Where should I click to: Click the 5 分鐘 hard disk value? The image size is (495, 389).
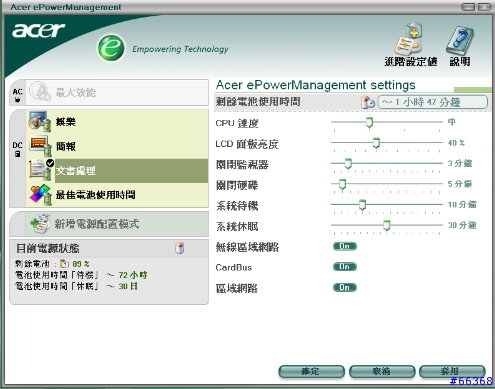click(460, 184)
